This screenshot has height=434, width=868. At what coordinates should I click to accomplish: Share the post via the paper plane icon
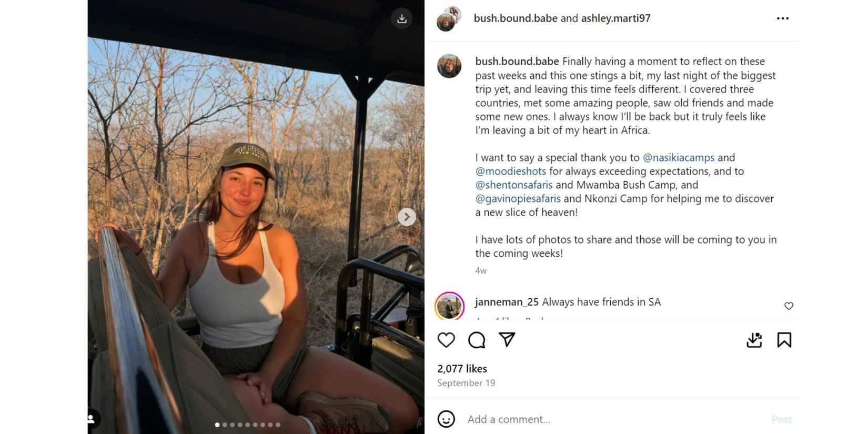click(x=506, y=340)
